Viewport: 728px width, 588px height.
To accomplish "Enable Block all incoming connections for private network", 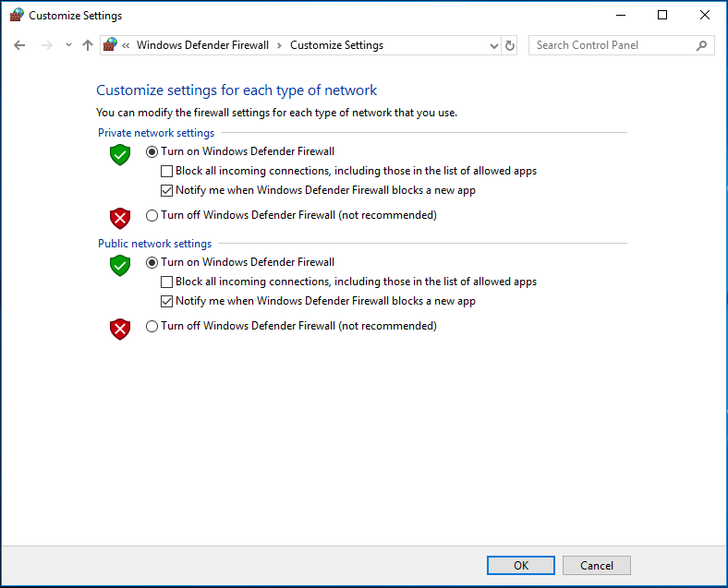I will [167, 171].
